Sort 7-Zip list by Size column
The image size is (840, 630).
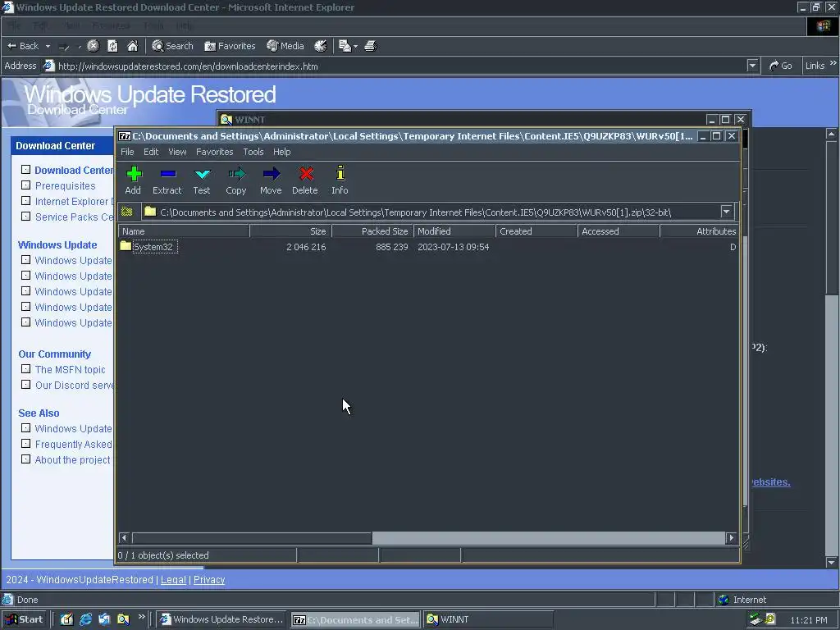[290, 231]
